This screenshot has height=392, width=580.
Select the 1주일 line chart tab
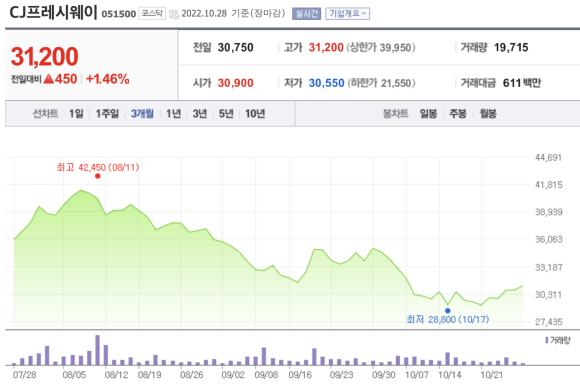(107, 114)
